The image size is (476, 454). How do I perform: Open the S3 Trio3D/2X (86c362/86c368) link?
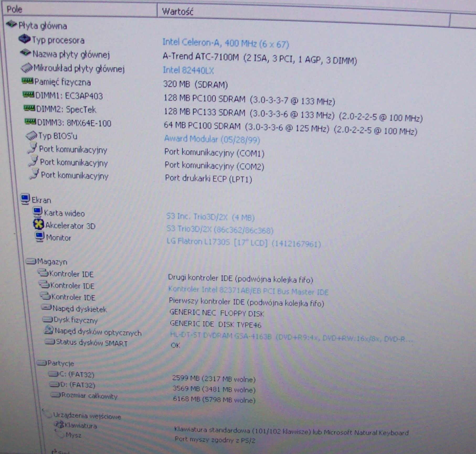(x=220, y=230)
